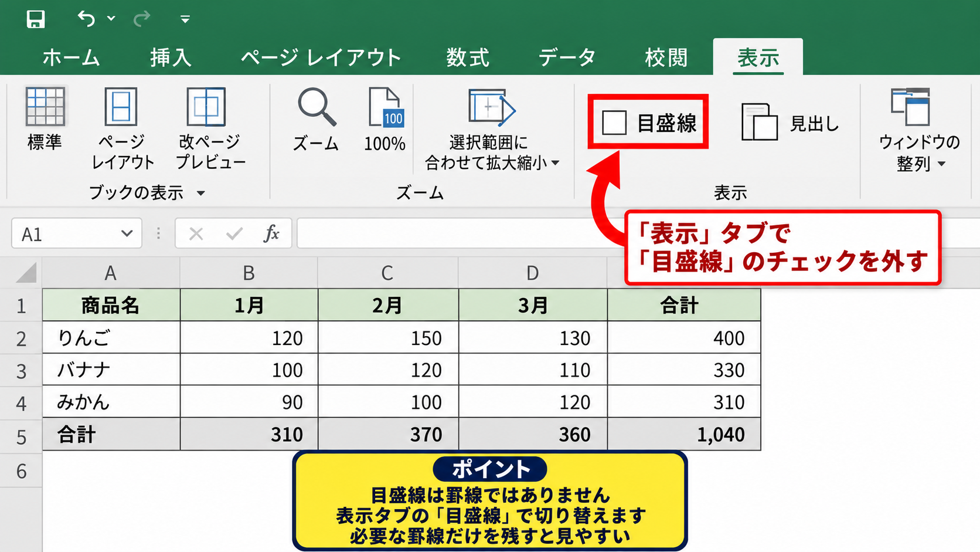Select row header 6

21,470
